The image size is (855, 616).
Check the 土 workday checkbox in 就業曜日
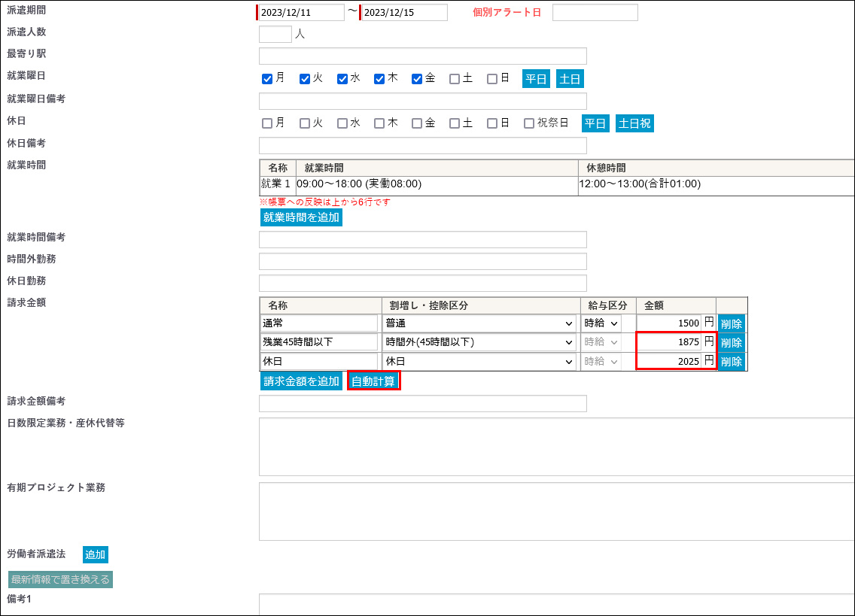[x=455, y=79]
